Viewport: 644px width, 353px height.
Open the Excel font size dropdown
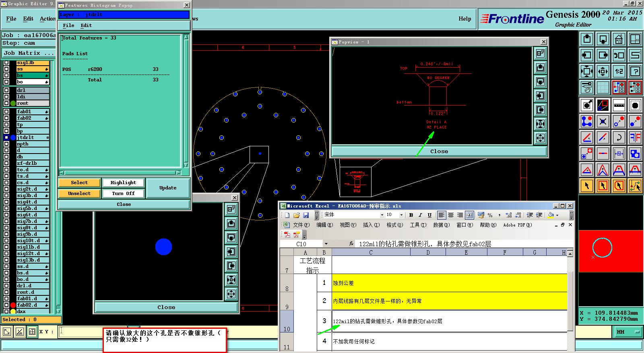(x=401, y=215)
